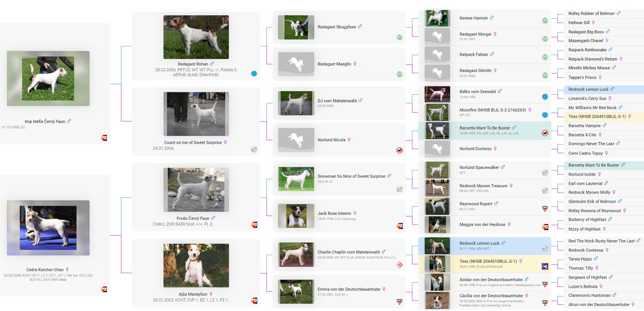
Task: Click the grey badge beside Count on me of Sweet Surprise
Action: (254, 149)
